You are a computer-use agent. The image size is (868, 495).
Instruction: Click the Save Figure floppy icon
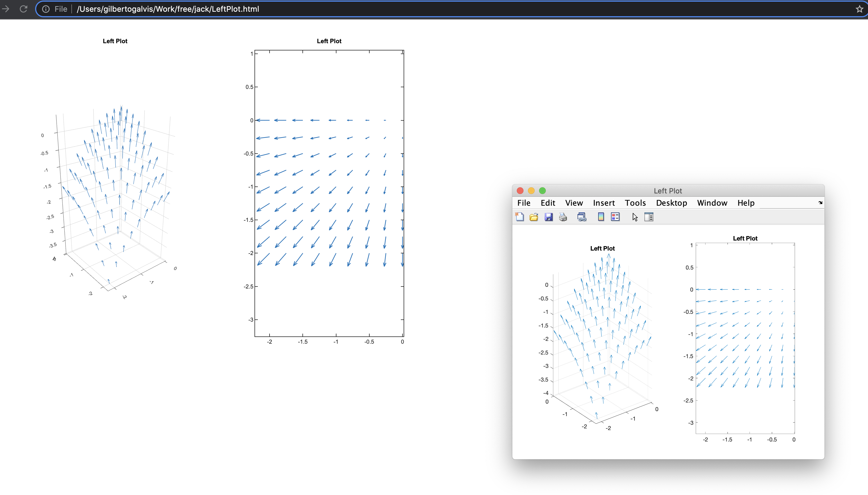point(548,217)
